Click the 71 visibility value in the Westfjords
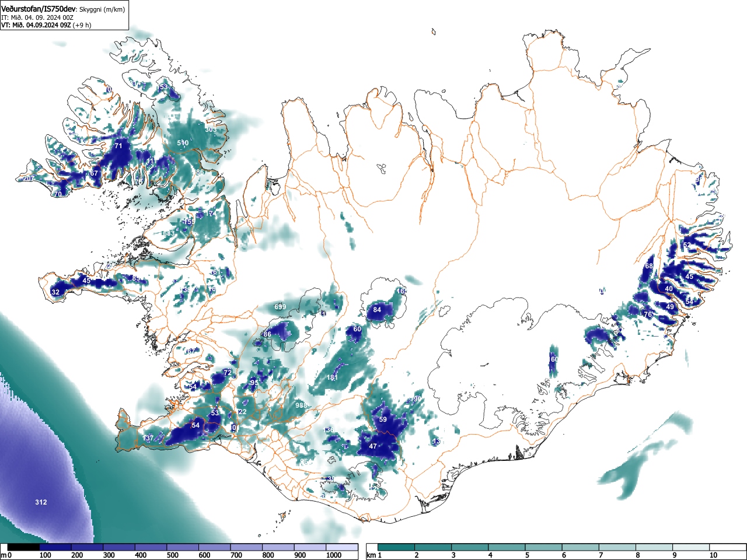Viewport: 747px width, 560px height. point(118,146)
